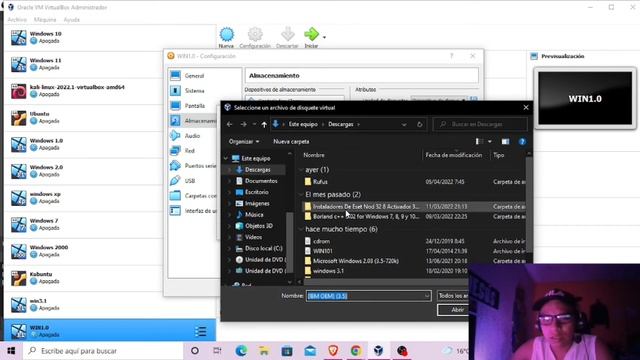Collapse Este equipo in navigation tree

point(226,158)
